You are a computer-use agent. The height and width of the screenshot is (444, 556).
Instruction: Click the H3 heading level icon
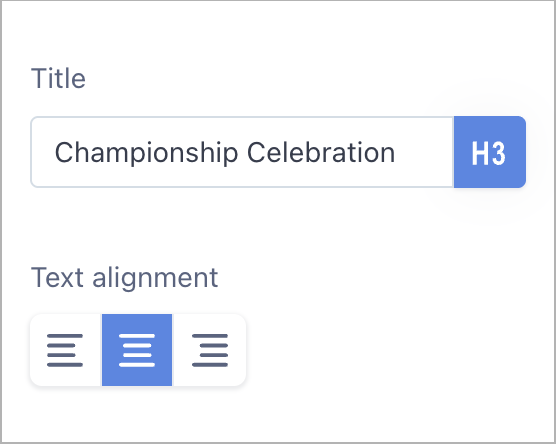point(488,153)
